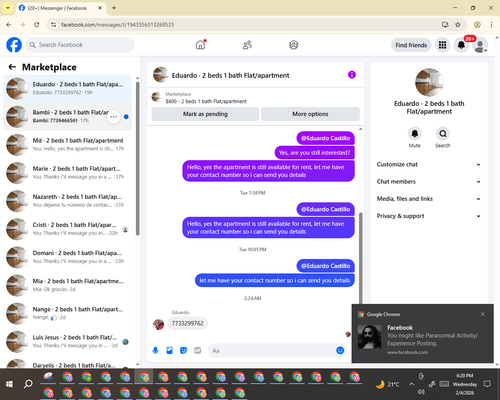This screenshot has width=500, height=400.
Task: Open the Cristi conversation in list
Action: pyautogui.click(x=68, y=229)
